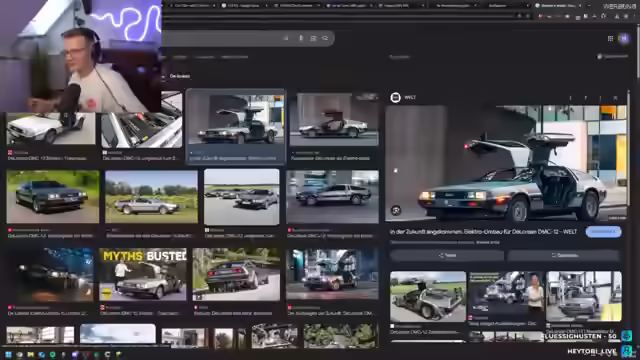Click the large DeLorean gullwing preview image
Viewport: 640px width, 360px height.
tap(506, 163)
